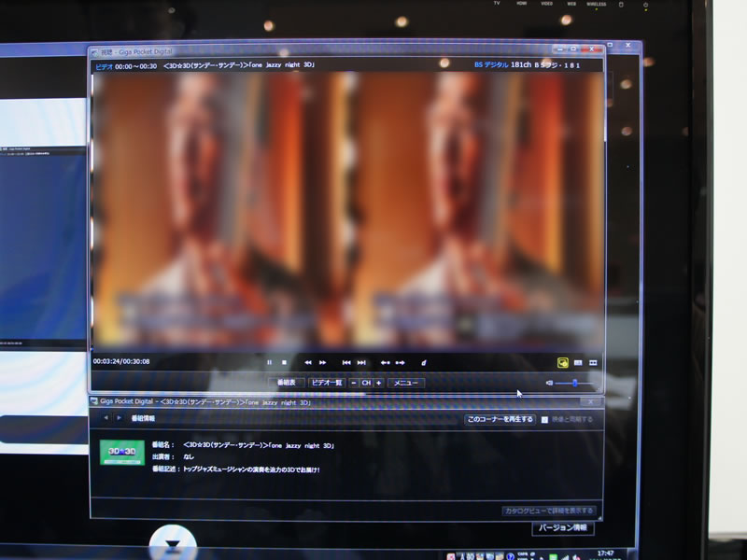Decrease the channel with minus button
This screenshot has width=747, height=560.
point(354,383)
